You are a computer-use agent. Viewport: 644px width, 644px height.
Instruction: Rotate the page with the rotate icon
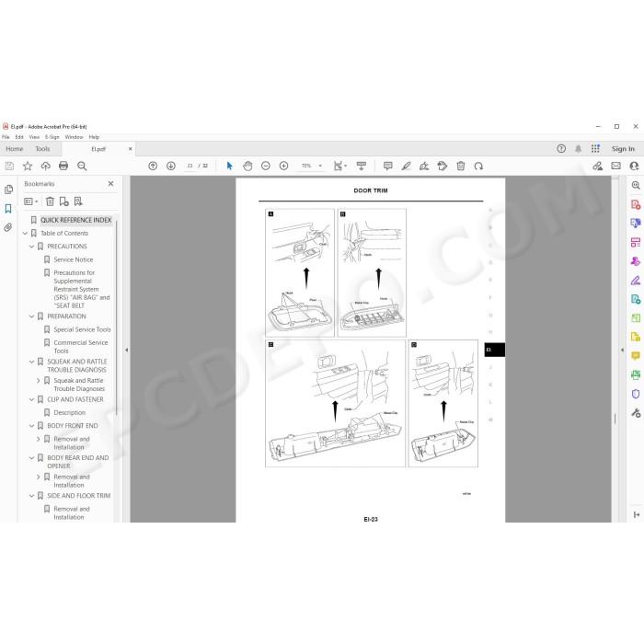[x=478, y=166]
